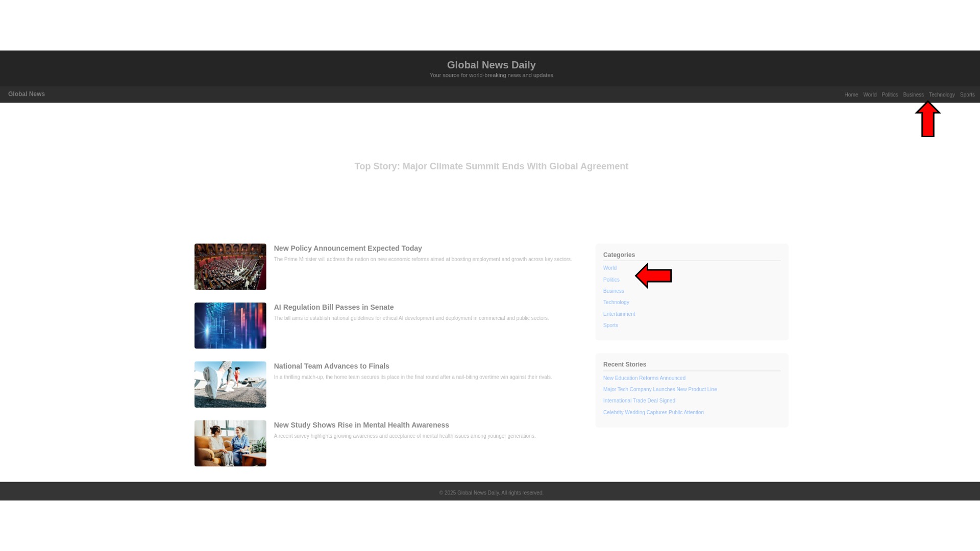
Task: Open AI Regulation Bill Passes headline
Action: pos(333,308)
